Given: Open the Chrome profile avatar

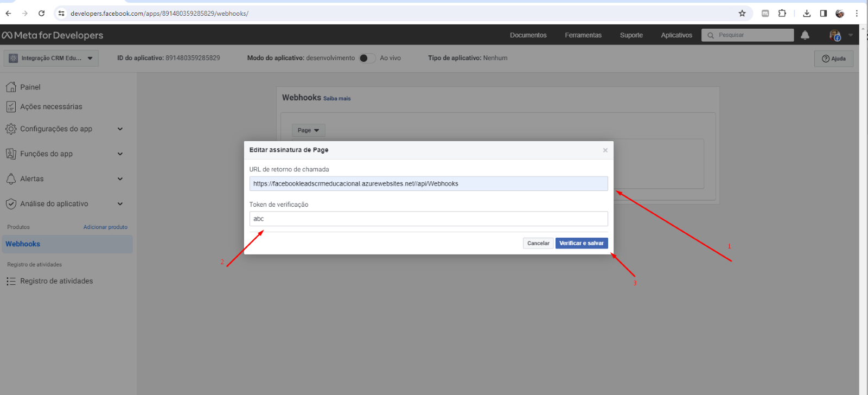Looking at the screenshot, I should (x=840, y=13).
